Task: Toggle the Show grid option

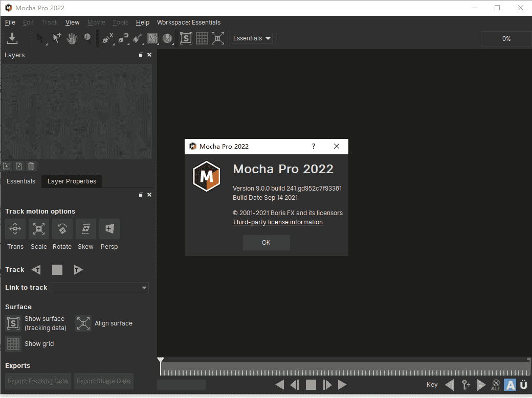Action: (x=13, y=344)
